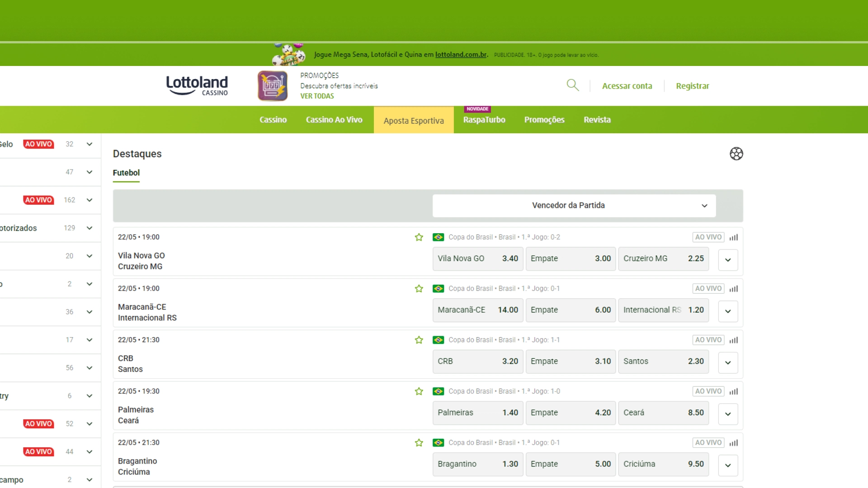Expand more markets for CRB vs Santos
The image size is (868, 488).
tap(728, 362)
